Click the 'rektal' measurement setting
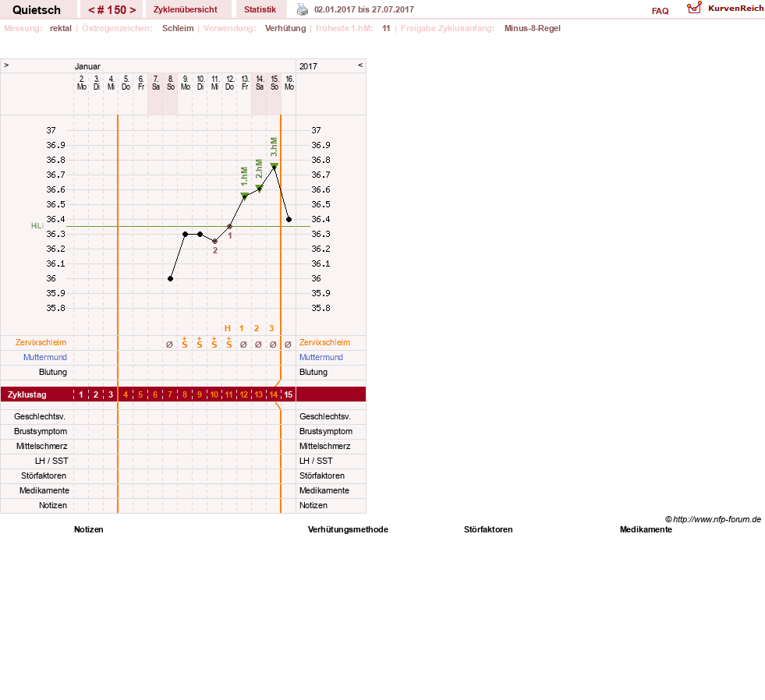The height and width of the screenshot is (700, 765). (61, 28)
